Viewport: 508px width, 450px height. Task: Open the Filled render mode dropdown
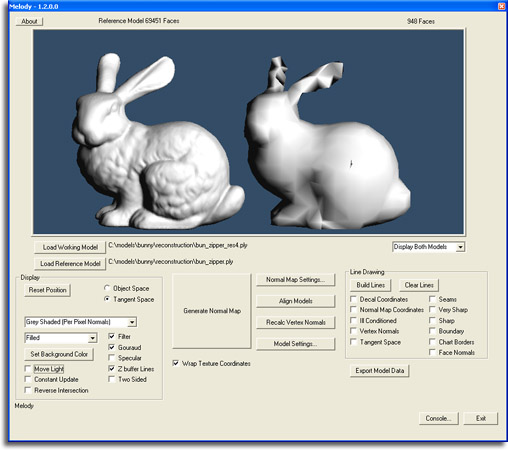point(61,338)
